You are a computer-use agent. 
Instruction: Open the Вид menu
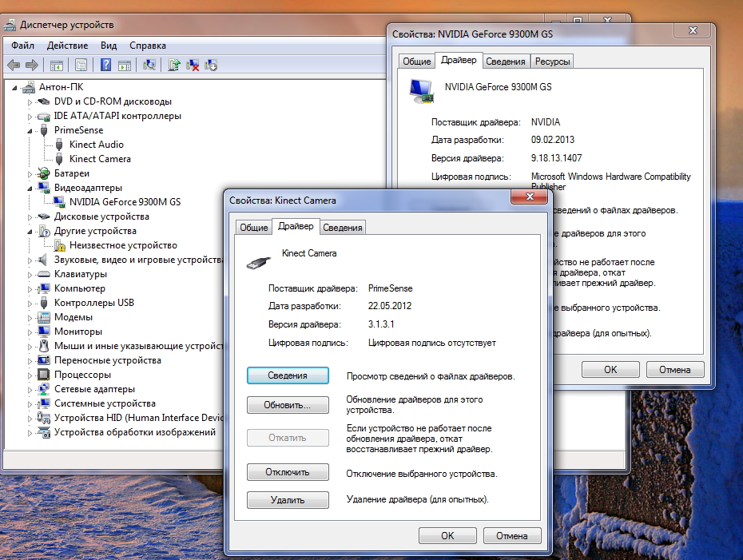[109, 46]
